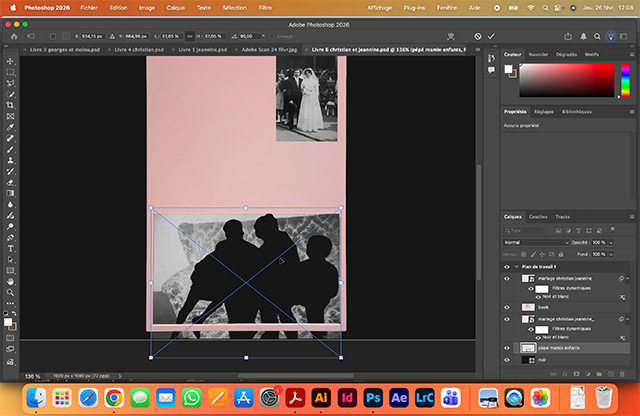Select the Crop tool
This screenshot has width=640, height=416.
tap(10, 105)
